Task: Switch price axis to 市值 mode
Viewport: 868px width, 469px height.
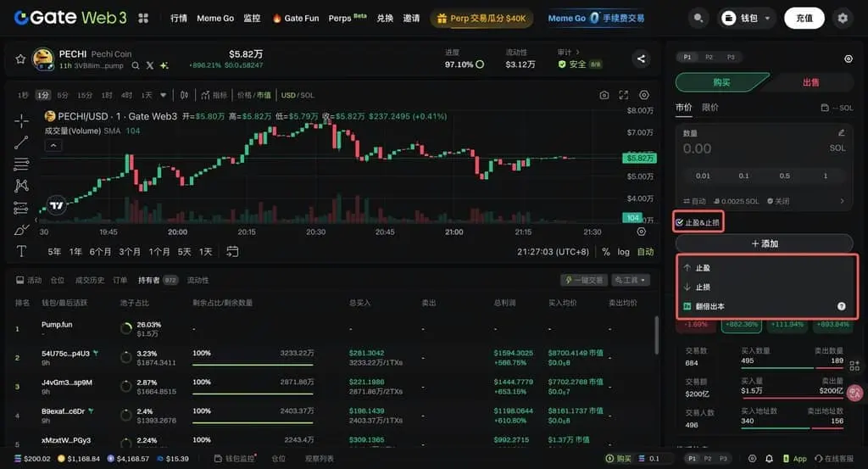Action: click(x=264, y=95)
